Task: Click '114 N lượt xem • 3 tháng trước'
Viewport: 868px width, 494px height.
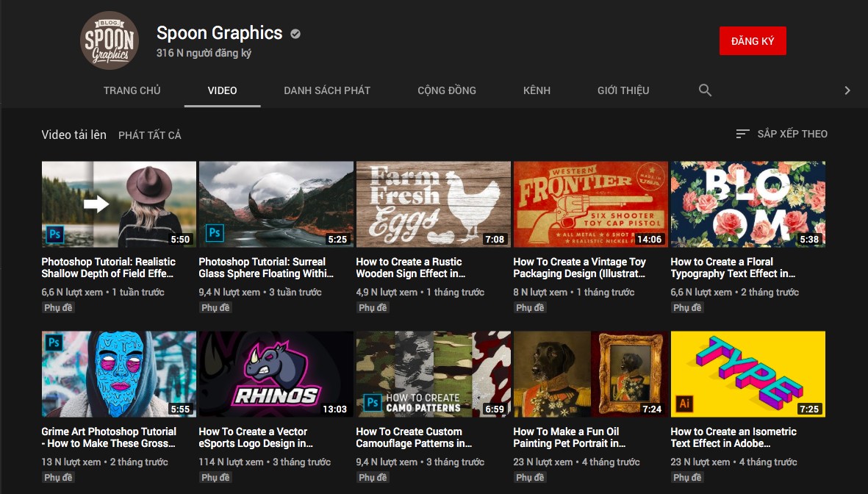Action: (265, 462)
